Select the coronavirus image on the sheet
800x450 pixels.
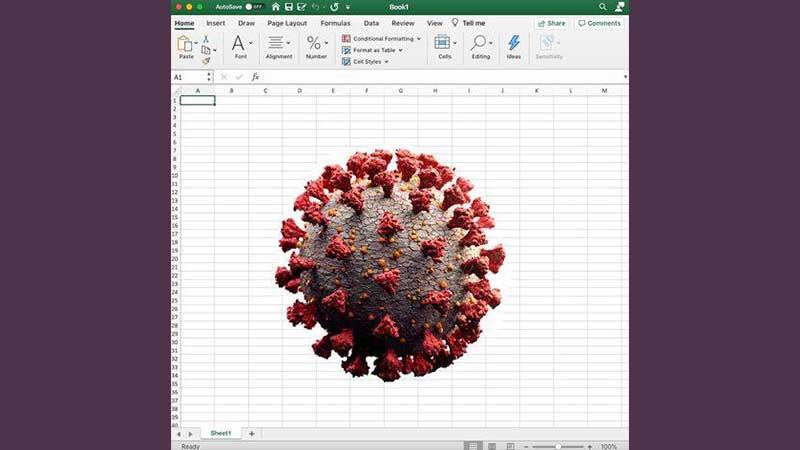[x=391, y=265]
